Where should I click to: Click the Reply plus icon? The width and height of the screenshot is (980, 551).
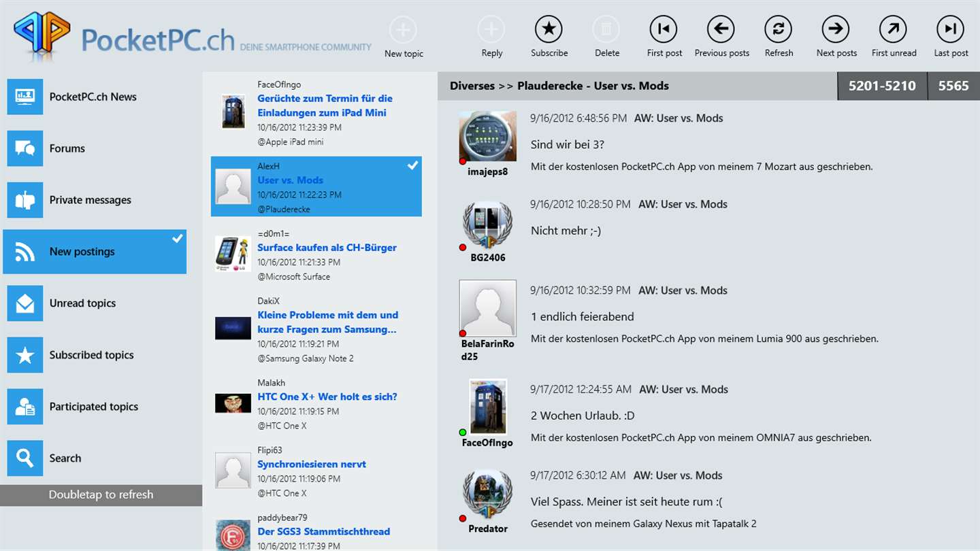[491, 30]
